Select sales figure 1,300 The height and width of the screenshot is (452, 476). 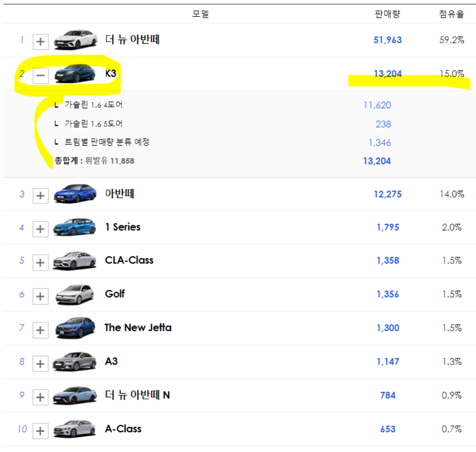click(388, 328)
